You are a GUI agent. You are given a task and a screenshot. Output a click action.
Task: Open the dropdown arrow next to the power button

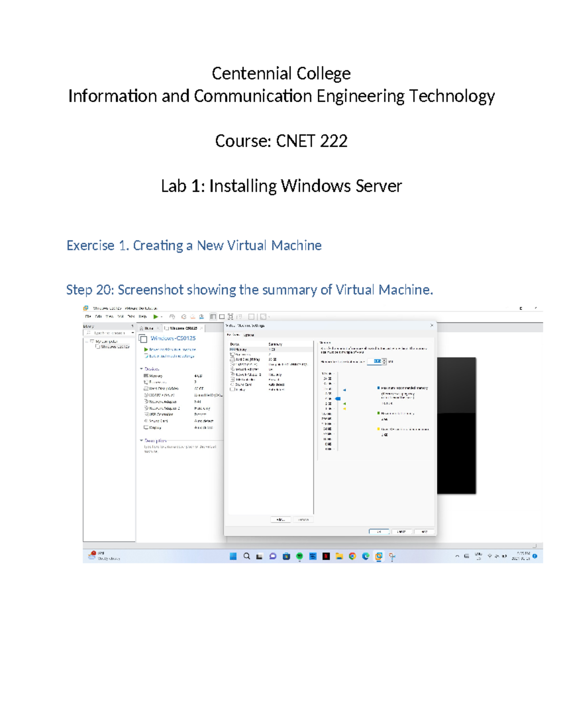pyautogui.click(x=161, y=316)
